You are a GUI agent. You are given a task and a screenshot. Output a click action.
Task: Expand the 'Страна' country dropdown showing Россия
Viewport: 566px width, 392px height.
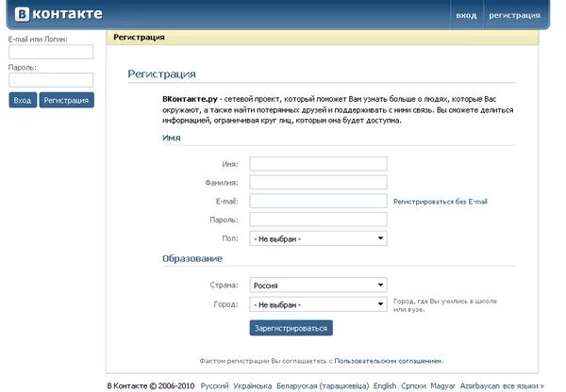tap(318, 285)
